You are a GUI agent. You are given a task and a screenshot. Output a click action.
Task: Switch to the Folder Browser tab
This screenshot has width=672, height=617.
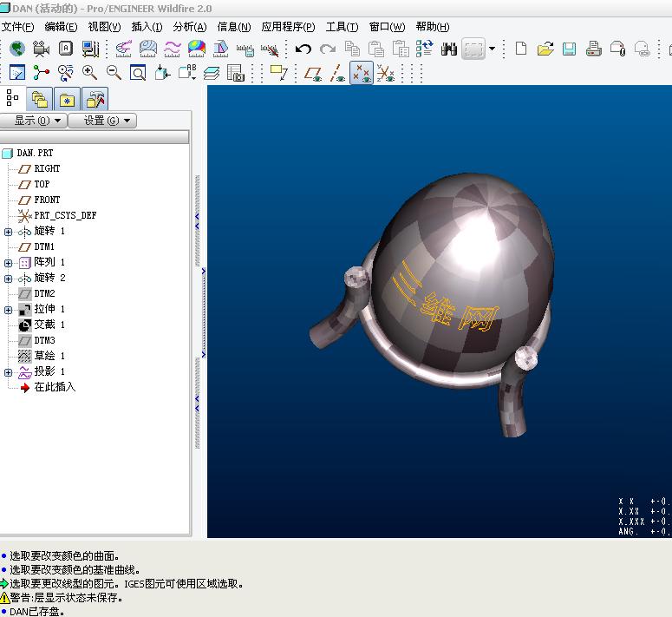coord(39,100)
